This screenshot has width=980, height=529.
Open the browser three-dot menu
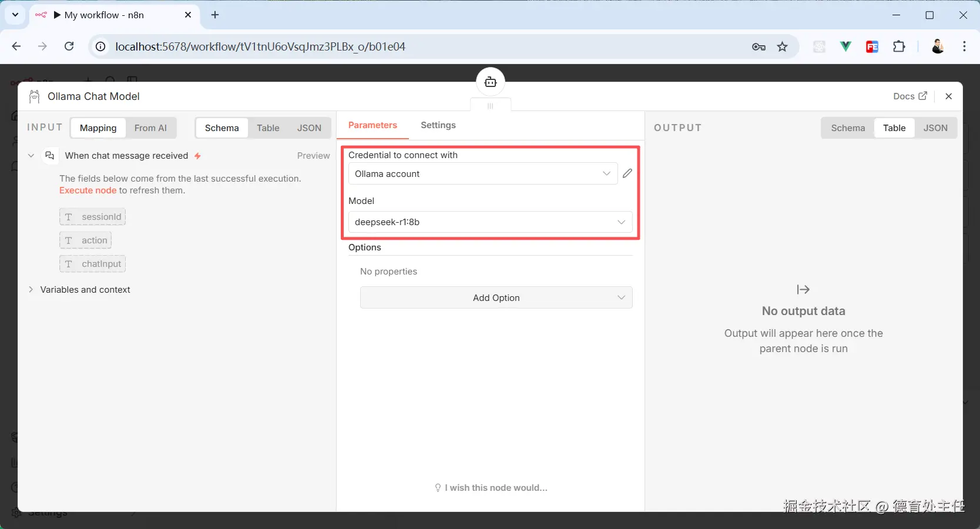(x=964, y=47)
